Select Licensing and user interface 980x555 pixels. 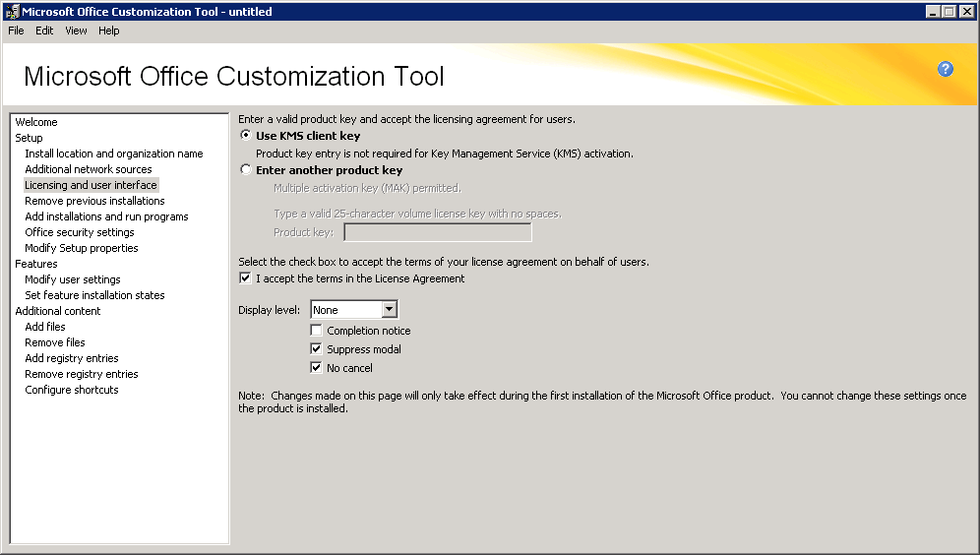91,185
